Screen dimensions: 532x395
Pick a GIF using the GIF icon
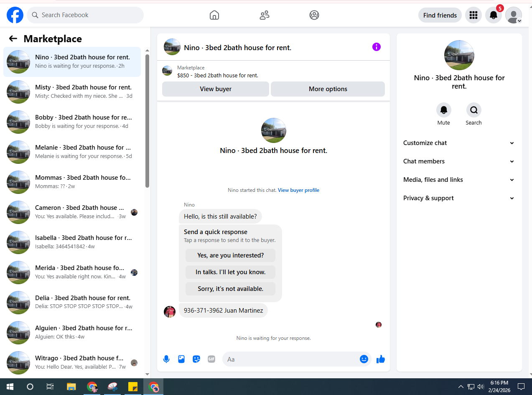pos(211,359)
